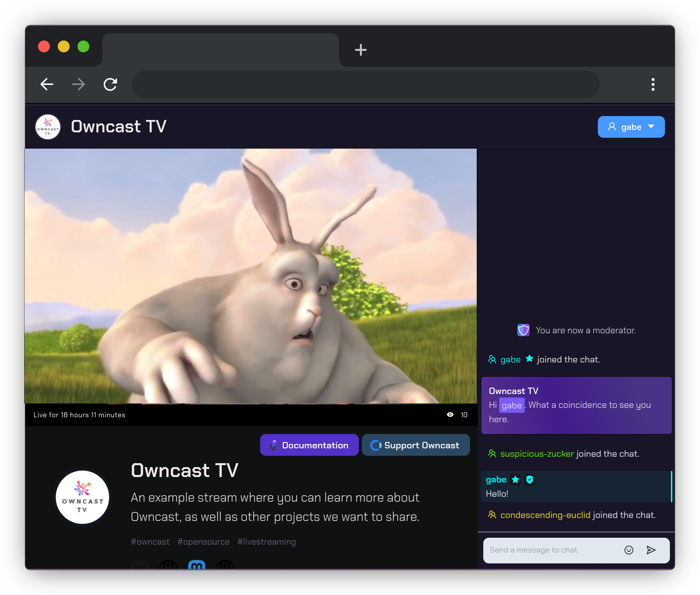The image size is (700, 595).
Task: Focus the Send a message to chat field
Action: pyautogui.click(x=550, y=550)
